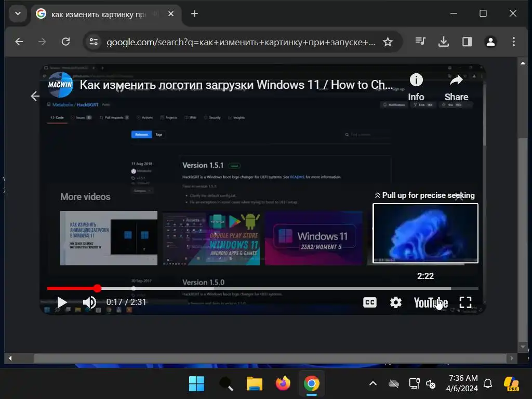Open clock showing 7:36 AM
Screen dimensions: 532x399
[x=462, y=383]
